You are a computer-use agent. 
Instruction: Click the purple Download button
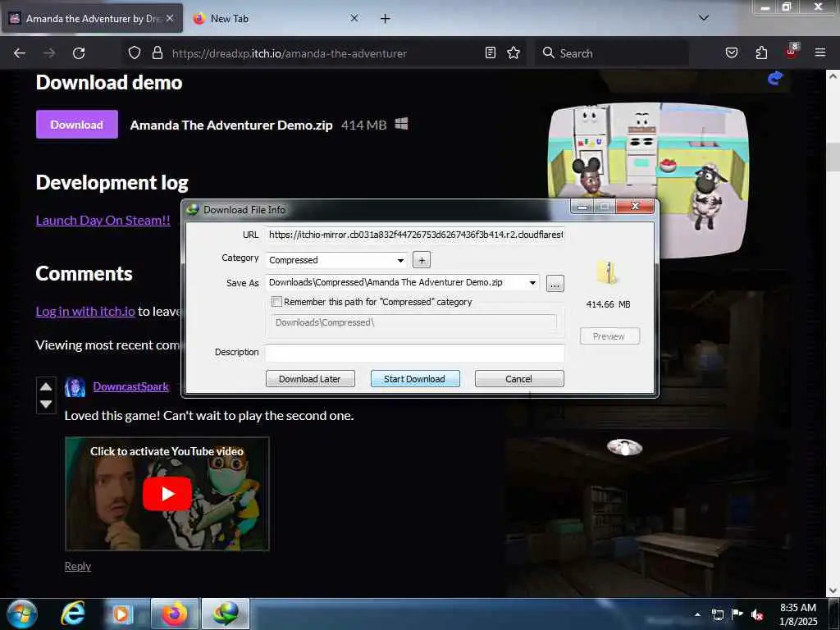tap(76, 125)
